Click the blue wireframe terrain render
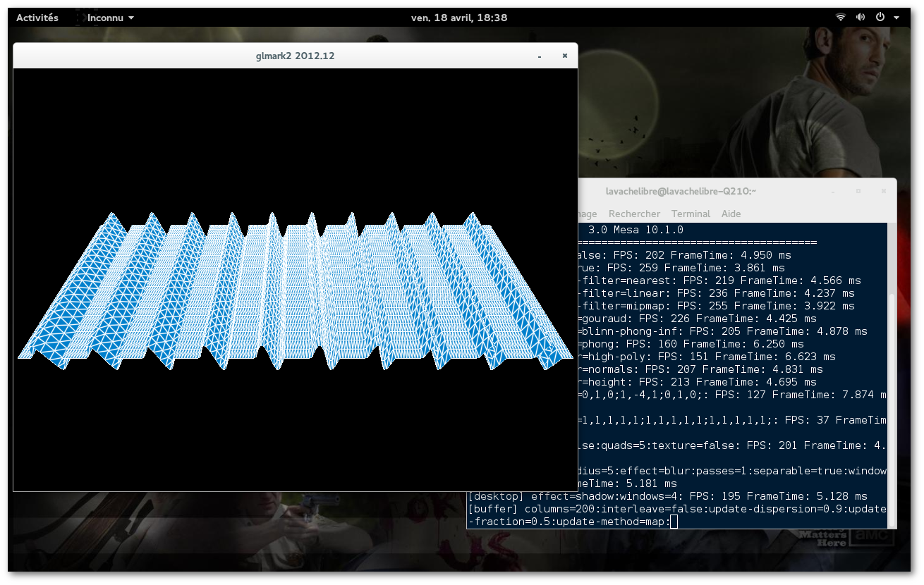The image size is (924, 585). pos(295,290)
